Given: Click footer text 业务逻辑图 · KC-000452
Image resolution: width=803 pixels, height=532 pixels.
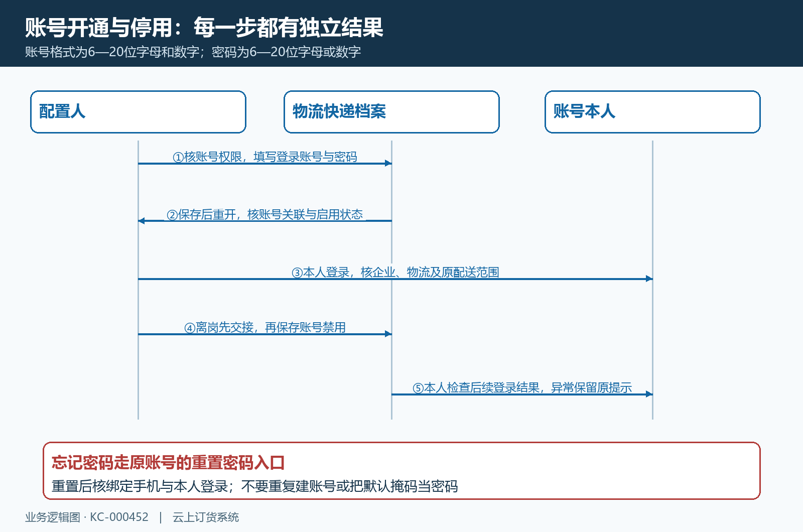Looking at the screenshot, I should click(87, 517).
